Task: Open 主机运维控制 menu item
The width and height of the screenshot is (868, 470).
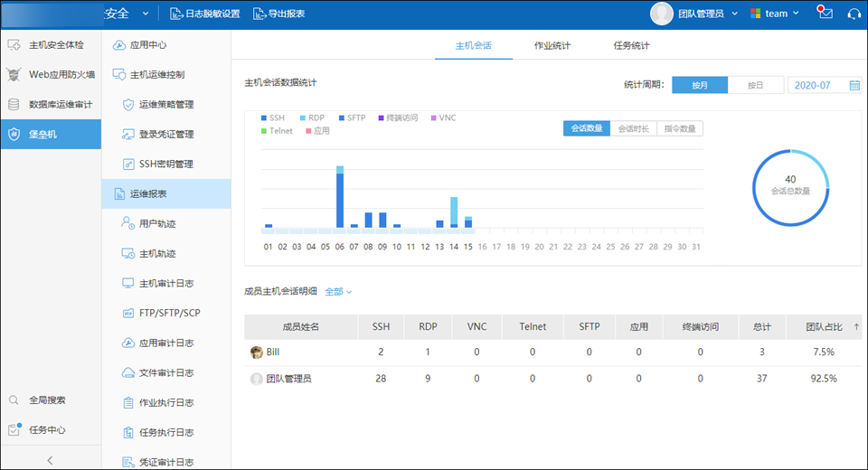Action: [166, 75]
